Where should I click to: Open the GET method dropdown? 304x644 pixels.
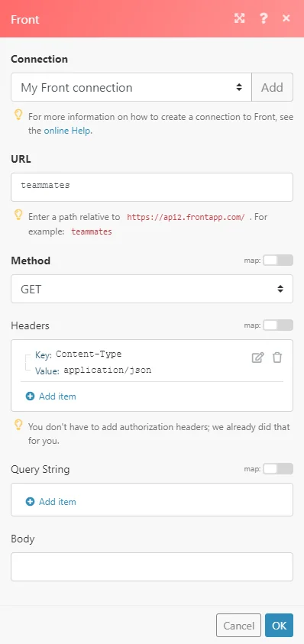point(152,289)
